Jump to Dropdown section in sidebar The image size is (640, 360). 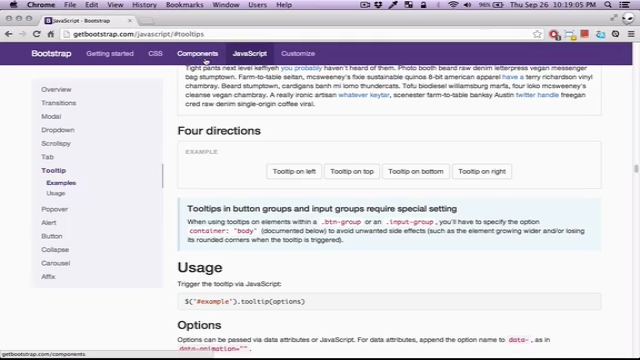pyautogui.click(x=58, y=130)
